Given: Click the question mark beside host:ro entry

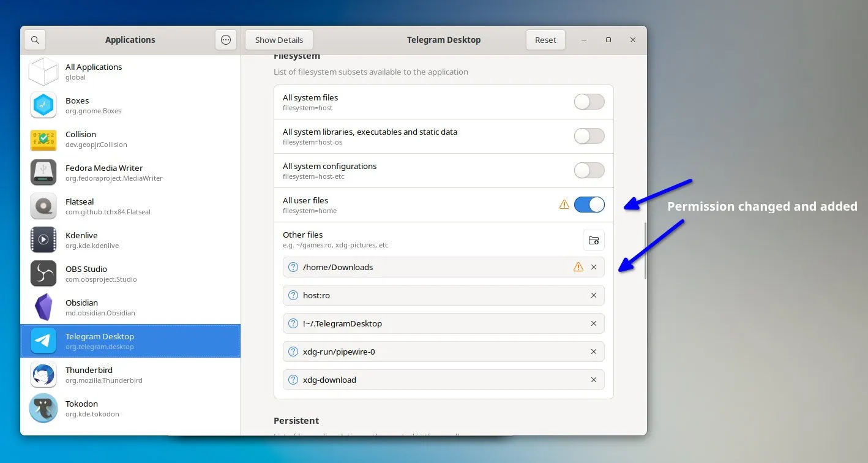Looking at the screenshot, I should coord(293,295).
